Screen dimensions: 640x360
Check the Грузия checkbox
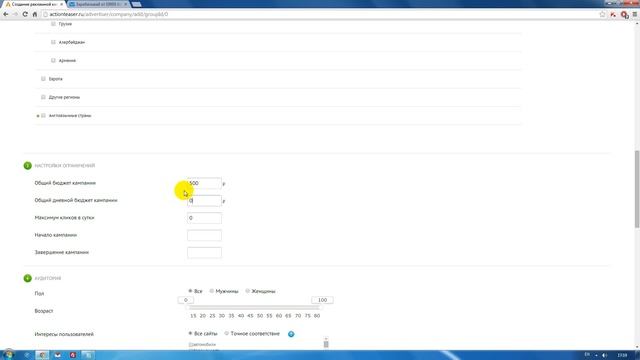[53, 24]
